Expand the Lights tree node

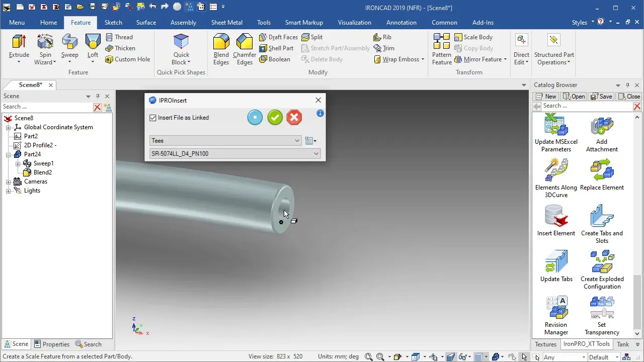tap(8, 191)
